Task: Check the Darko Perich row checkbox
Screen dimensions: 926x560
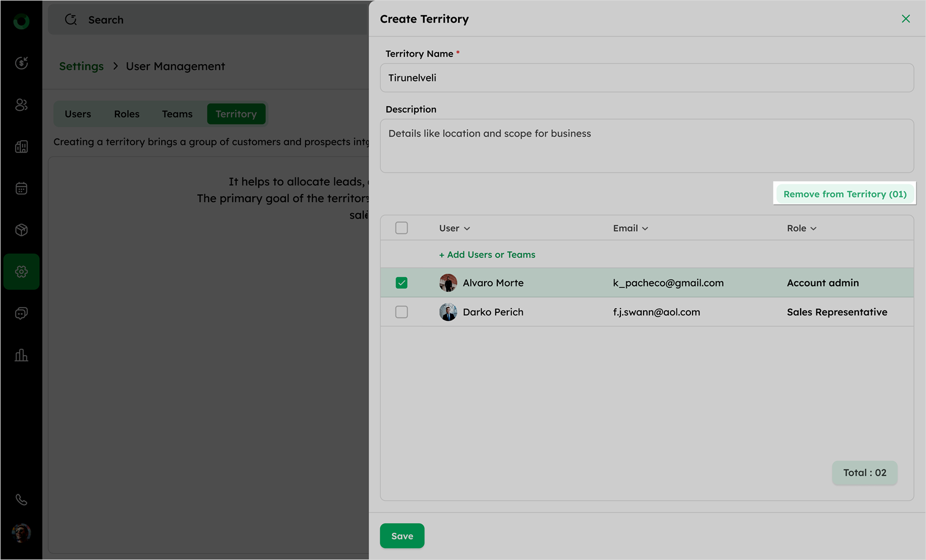Action: click(x=401, y=312)
